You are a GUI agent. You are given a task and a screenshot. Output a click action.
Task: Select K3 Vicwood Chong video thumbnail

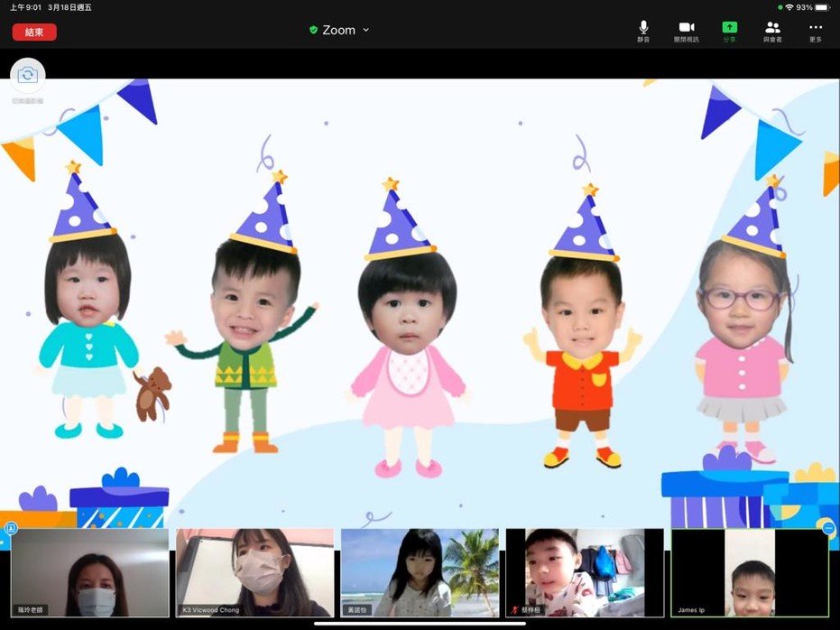(x=254, y=572)
